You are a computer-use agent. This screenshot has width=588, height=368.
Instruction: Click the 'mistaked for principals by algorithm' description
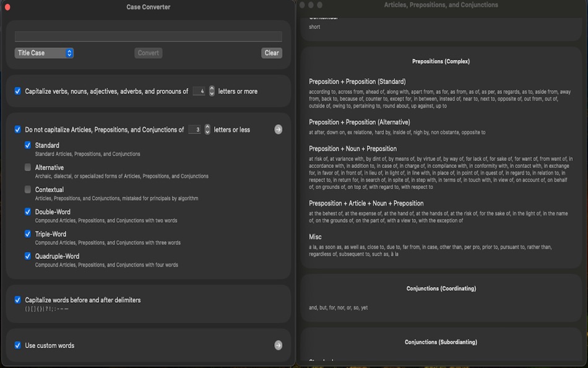116,198
